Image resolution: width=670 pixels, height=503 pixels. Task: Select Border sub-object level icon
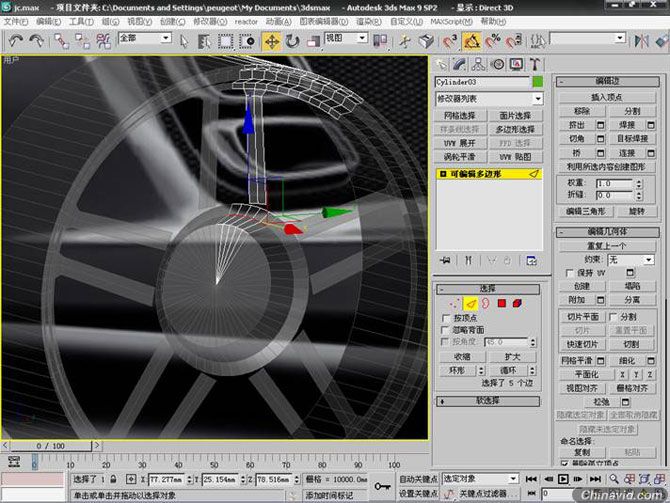click(486, 303)
